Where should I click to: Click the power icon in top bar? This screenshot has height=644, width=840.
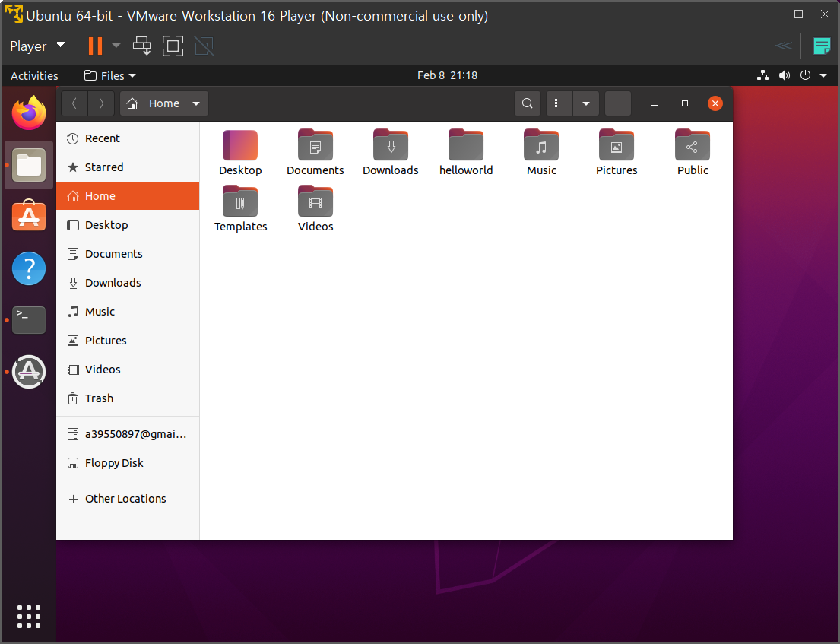[x=805, y=75]
